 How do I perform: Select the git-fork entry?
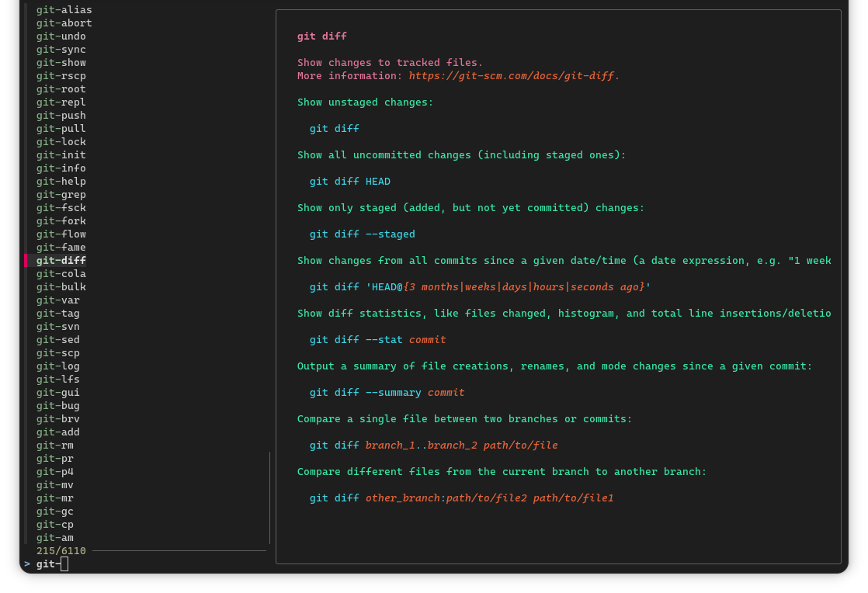point(61,221)
